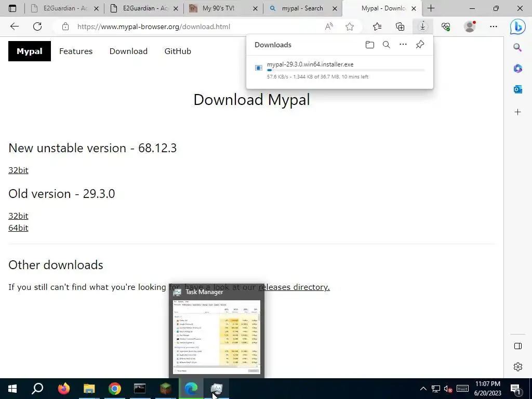This screenshot has width=532, height=399.
Task: Activate the Read aloud icon
Action: [329, 26]
